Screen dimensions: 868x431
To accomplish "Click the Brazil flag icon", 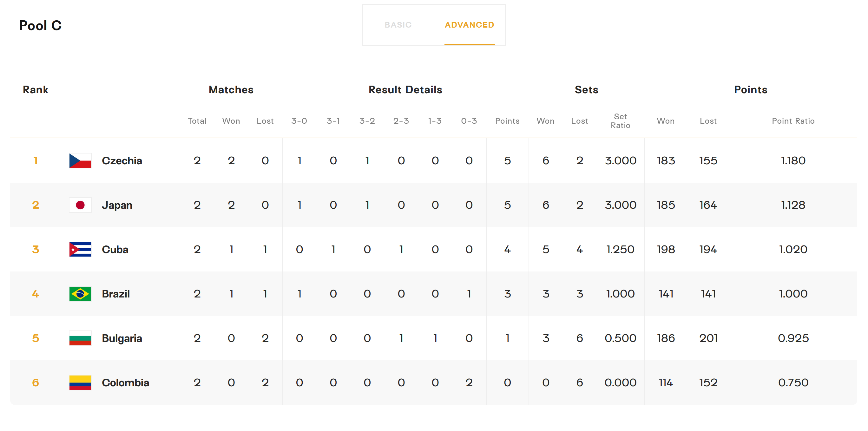I will [80, 294].
